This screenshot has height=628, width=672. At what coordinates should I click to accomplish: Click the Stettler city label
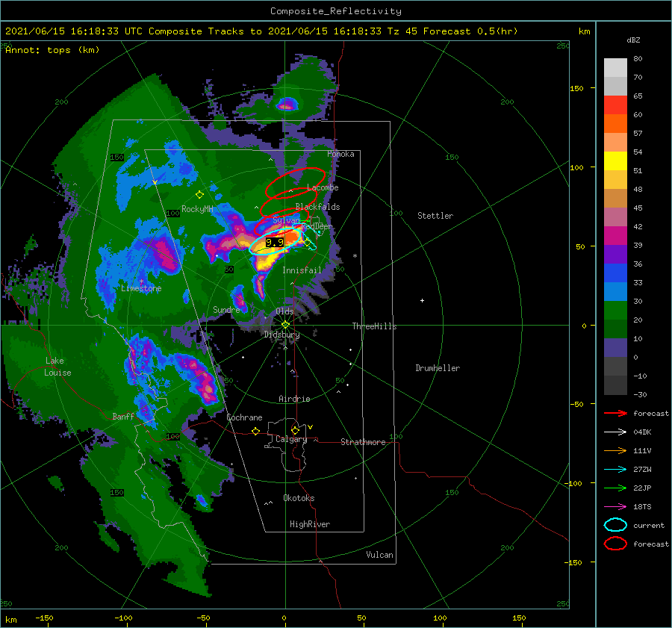(435, 216)
